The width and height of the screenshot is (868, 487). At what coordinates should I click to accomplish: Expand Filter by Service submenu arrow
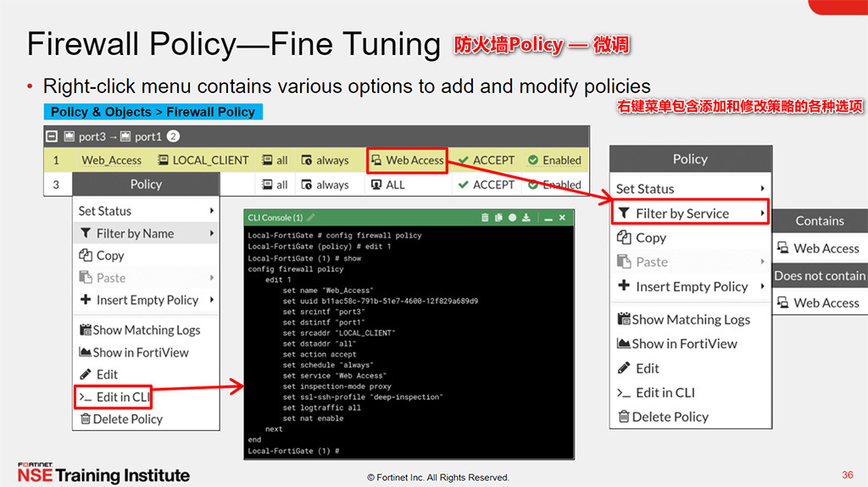click(762, 213)
